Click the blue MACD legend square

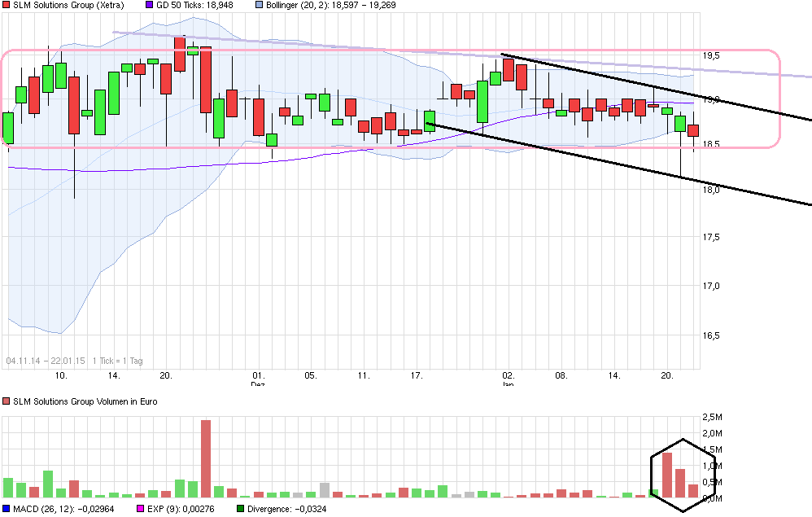pyautogui.click(x=7, y=509)
